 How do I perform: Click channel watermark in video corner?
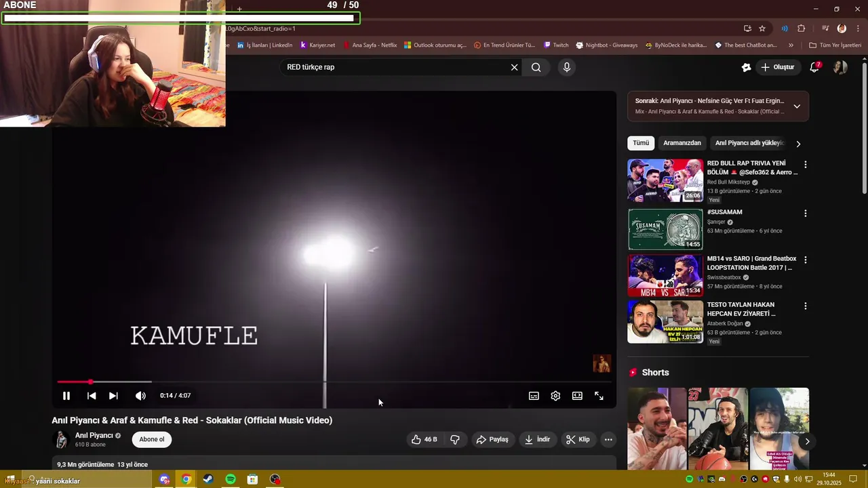(601, 363)
